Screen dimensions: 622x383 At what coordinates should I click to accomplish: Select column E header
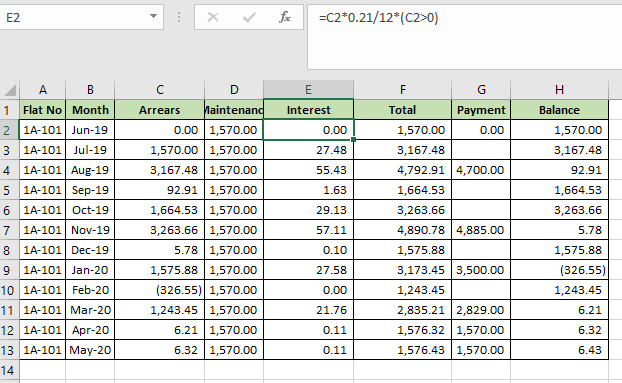coord(308,90)
